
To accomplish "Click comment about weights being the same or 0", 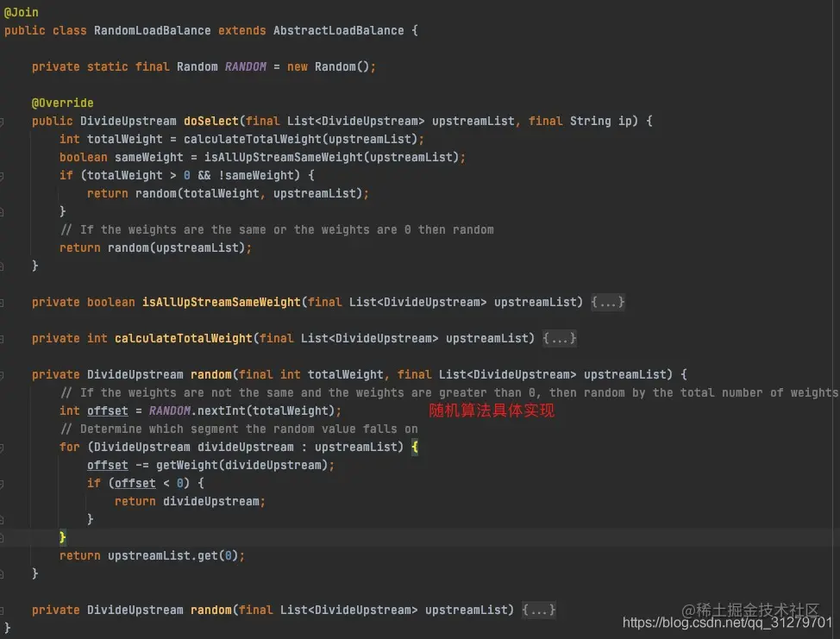I will [x=277, y=229].
